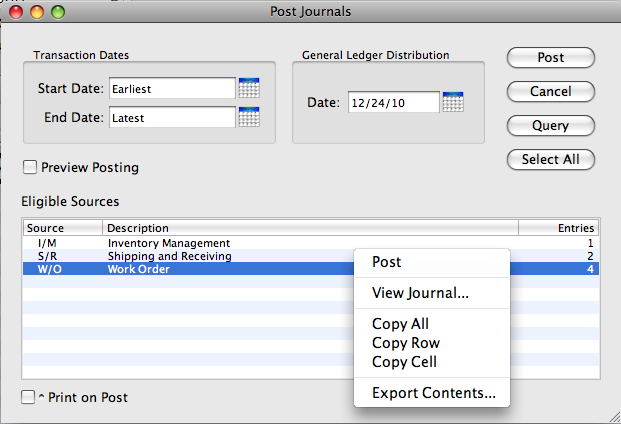This screenshot has height=424, width=621.
Task: Open the distribution Date calendar picker
Action: (x=453, y=102)
